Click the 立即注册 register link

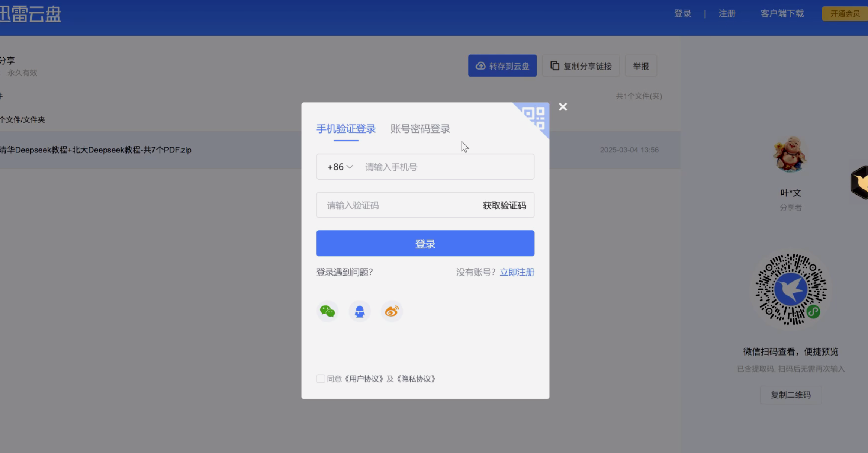point(517,272)
